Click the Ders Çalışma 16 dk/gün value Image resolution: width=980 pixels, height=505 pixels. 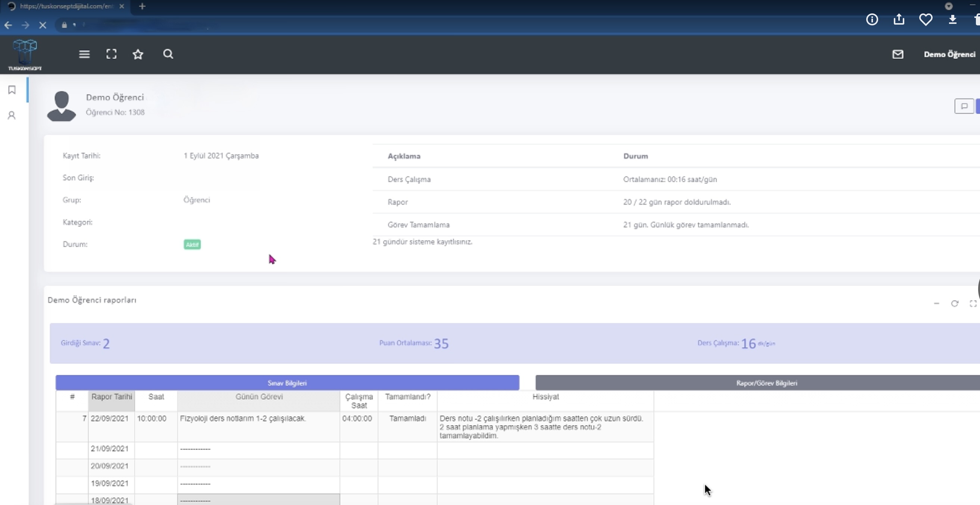tap(758, 344)
